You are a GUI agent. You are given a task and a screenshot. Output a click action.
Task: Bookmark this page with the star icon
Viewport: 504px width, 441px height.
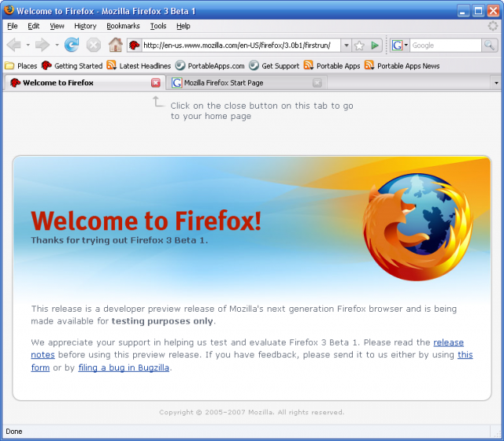(x=359, y=46)
